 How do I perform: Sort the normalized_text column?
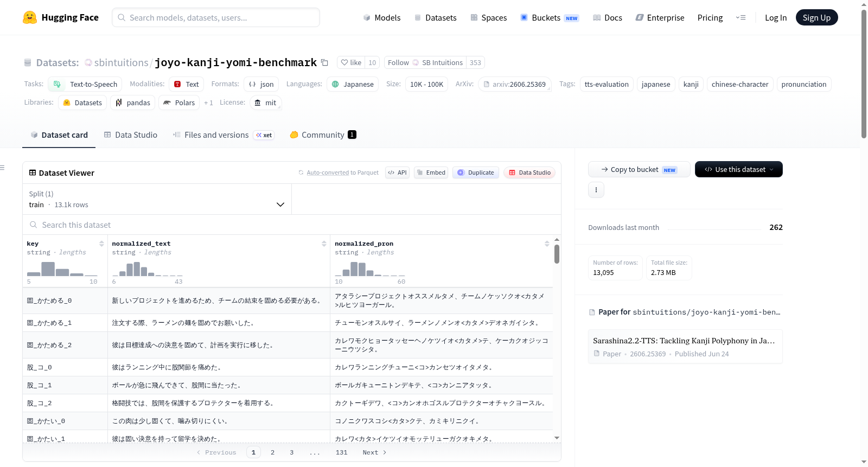pos(324,244)
